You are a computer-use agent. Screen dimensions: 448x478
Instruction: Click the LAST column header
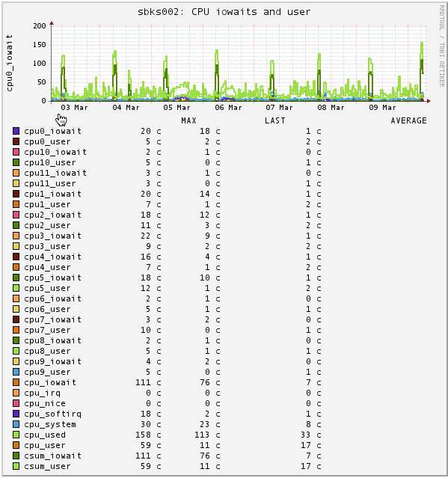[275, 120]
